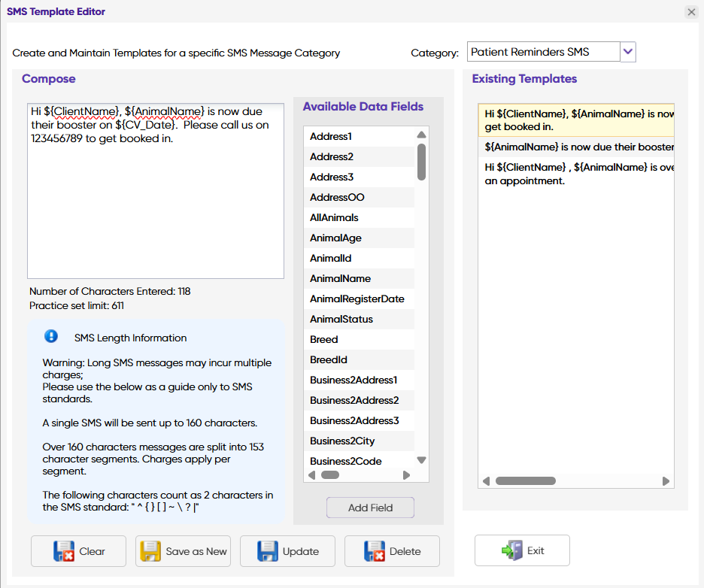Image resolution: width=704 pixels, height=588 pixels.
Task: Click the SMS Length Information blue alert icon
Action: point(51,336)
